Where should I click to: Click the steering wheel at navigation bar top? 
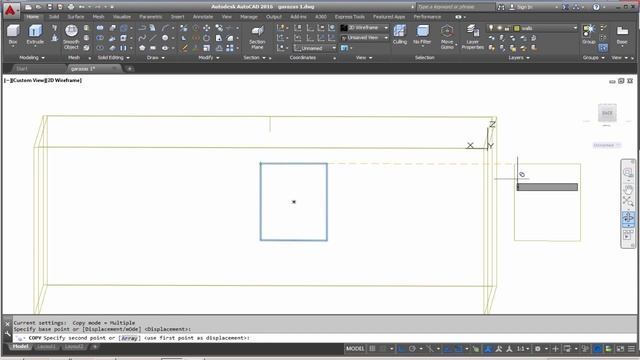click(x=628, y=172)
